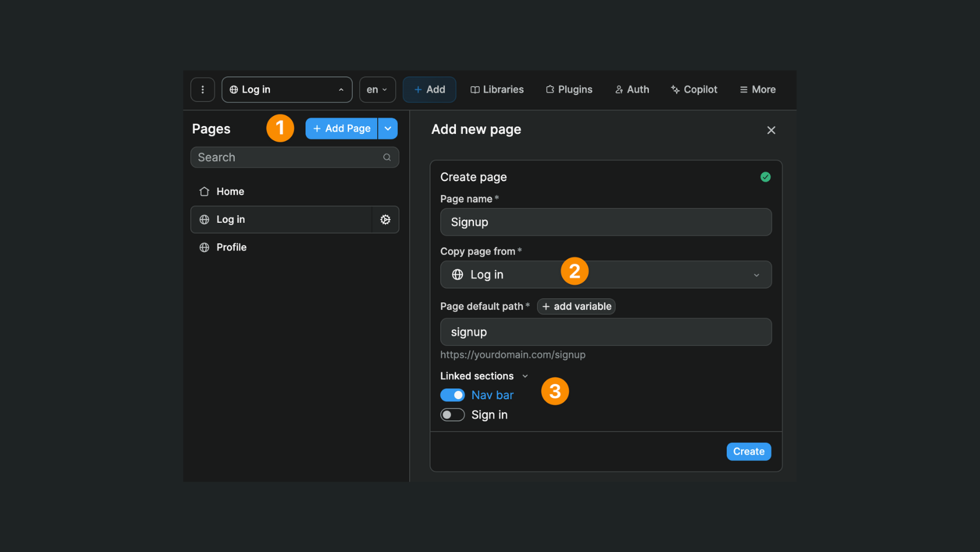
Task: Open Copilot assistant
Action: click(694, 90)
